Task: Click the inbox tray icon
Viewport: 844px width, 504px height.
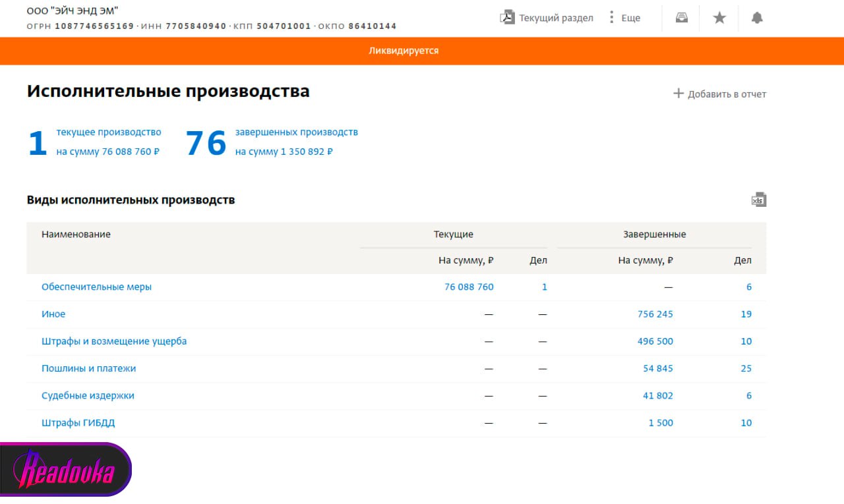Action: (x=681, y=18)
